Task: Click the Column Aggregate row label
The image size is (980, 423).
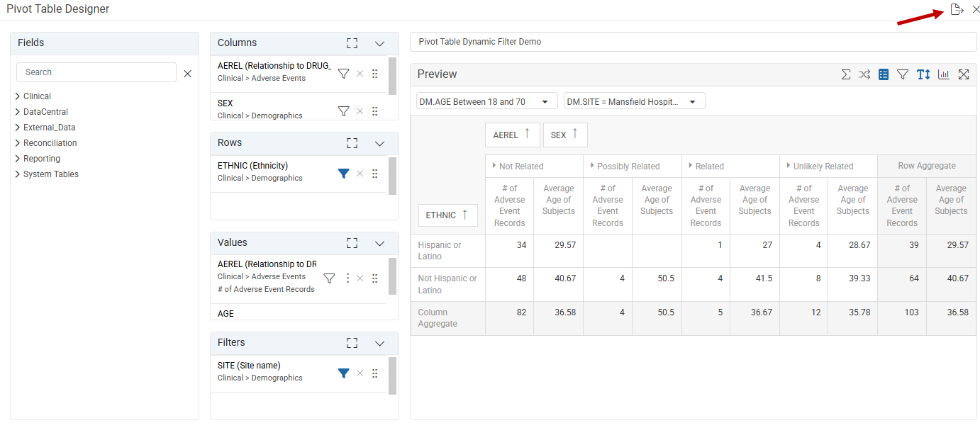Action: [x=448, y=318]
